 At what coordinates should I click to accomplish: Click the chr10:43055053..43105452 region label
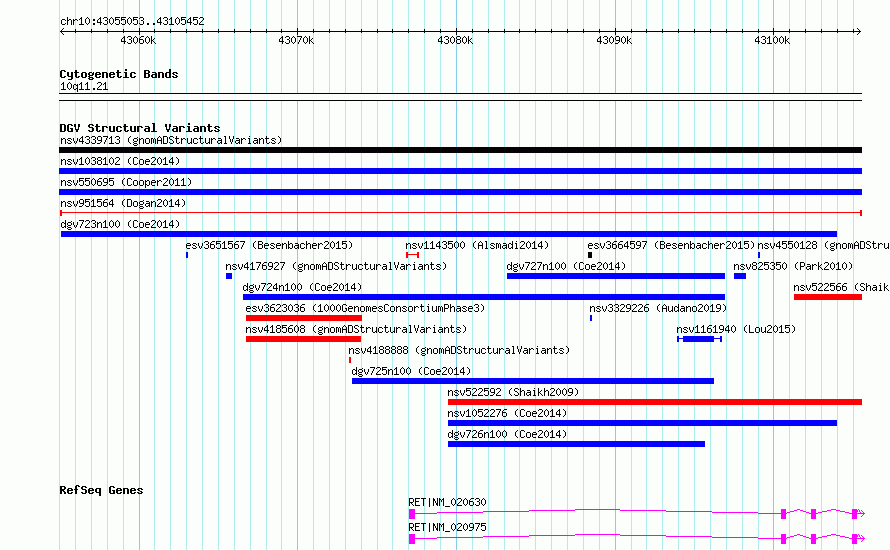point(132,21)
